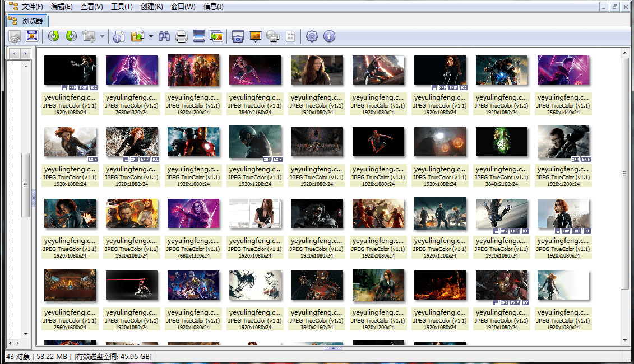Start screen capture with camera icon
Image resolution: width=634 pixels, height=364 pixels.
(238, 36)
